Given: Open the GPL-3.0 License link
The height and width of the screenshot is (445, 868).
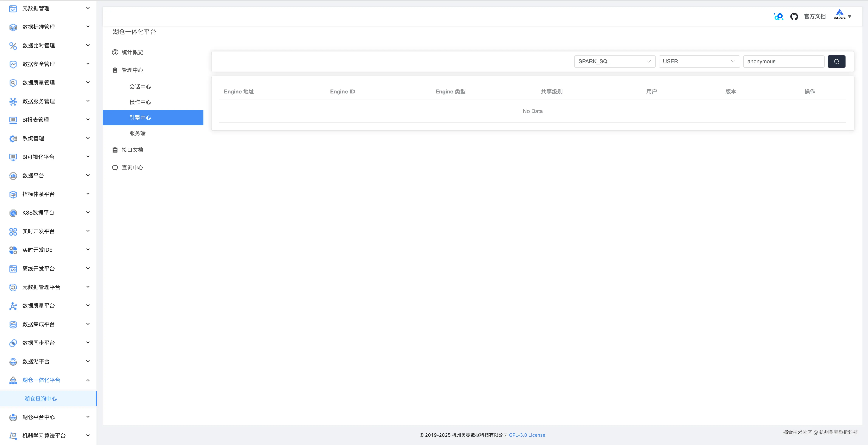Looking at the screenshot, I should point(527,435).
